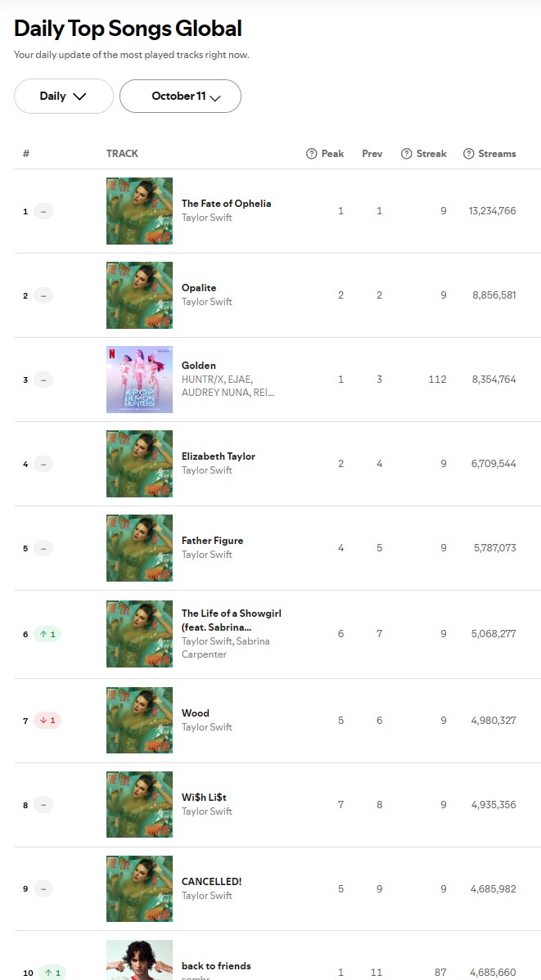The image size is (541, 980).
Task: Click the up-arrow rank badge for rank 6
Action: tap(48, 634)
